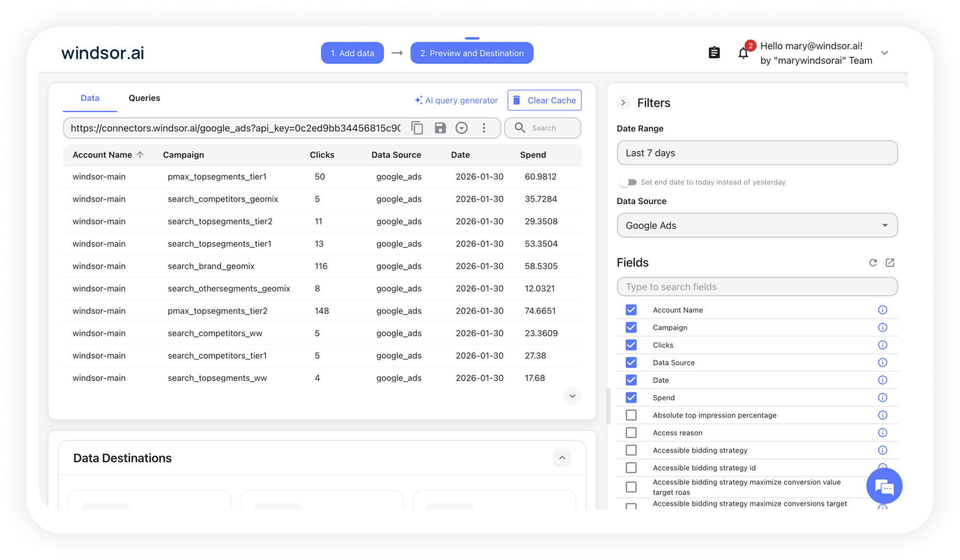960x560 pixels.
Task: Toggle end date to today switch
Action: point(628,182)
